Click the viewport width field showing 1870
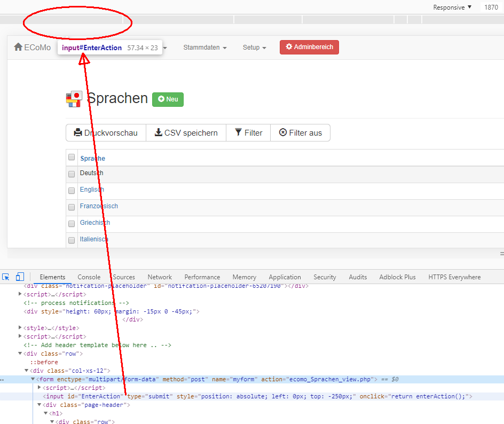Screen dimensions: 504x424 point(491,7)
